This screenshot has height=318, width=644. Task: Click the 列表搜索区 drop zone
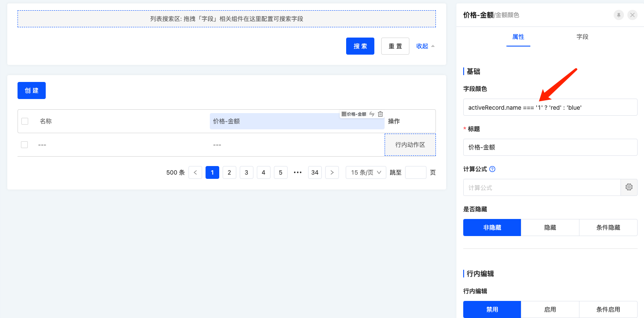click(226, 19)
